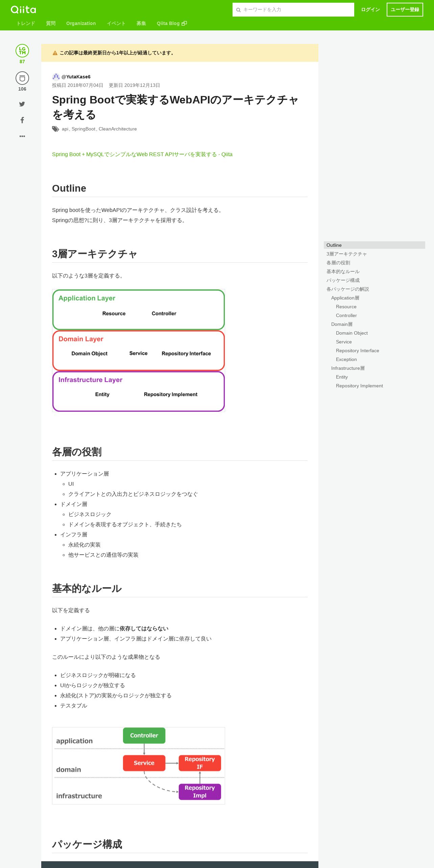
Task: Click the ユーザー登録 button
Action: click(x=405, y=9)
